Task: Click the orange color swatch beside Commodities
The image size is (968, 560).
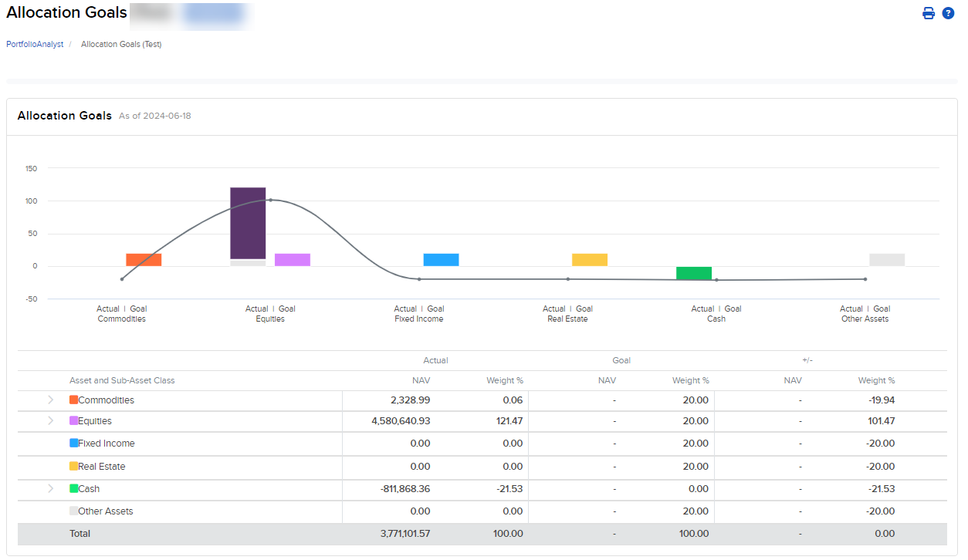Action: point(72,400)
